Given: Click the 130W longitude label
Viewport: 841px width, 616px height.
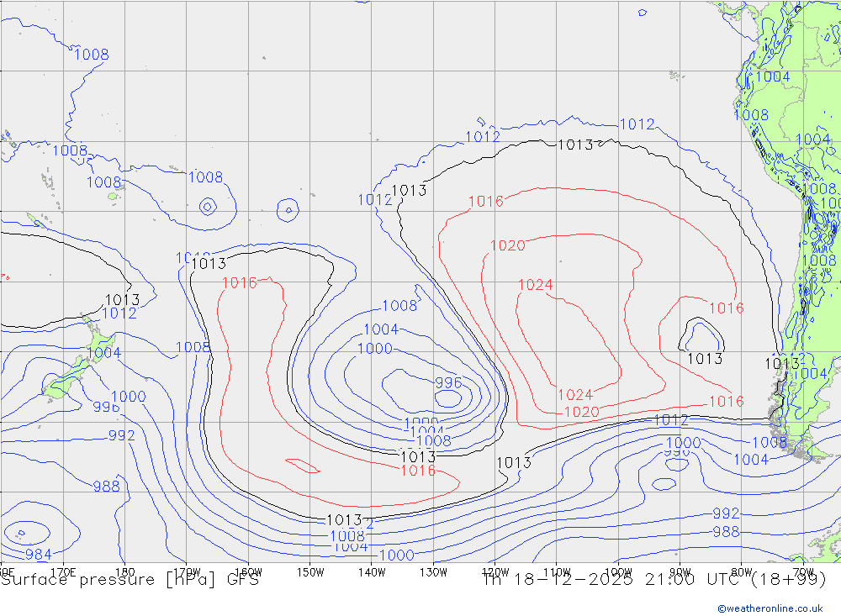Looking at the screenshot, I should (x=433, y=571).
